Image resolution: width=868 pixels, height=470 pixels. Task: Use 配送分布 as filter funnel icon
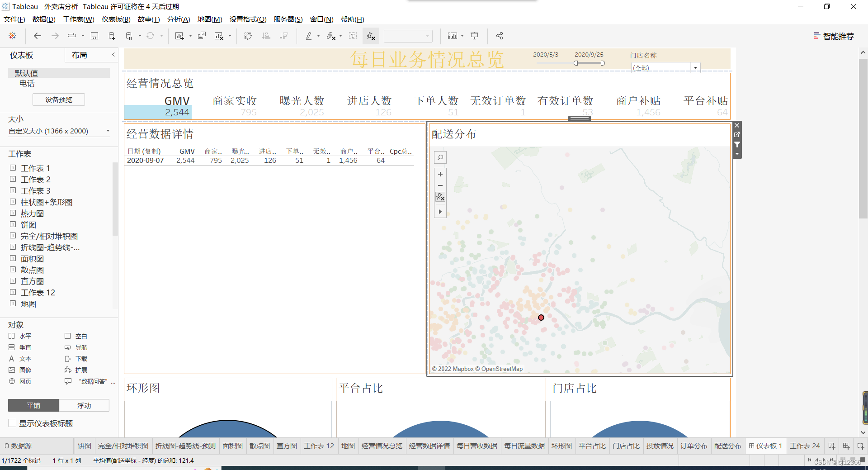coord(737,145)
